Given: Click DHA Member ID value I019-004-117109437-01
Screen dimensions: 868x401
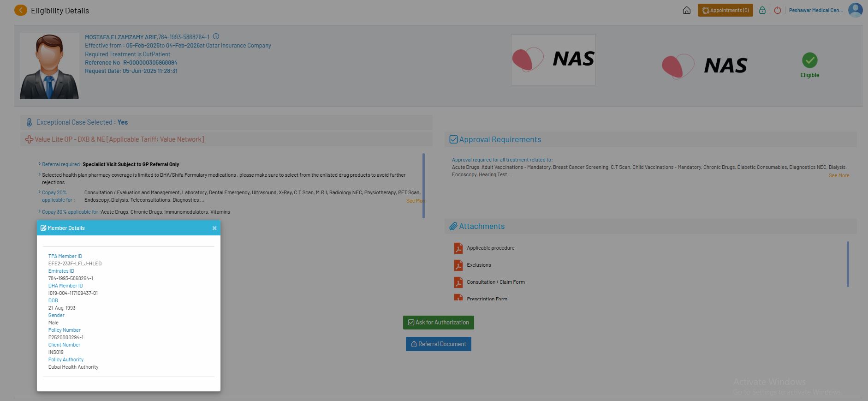Looking at the screenshot, I should click(73, 293).
